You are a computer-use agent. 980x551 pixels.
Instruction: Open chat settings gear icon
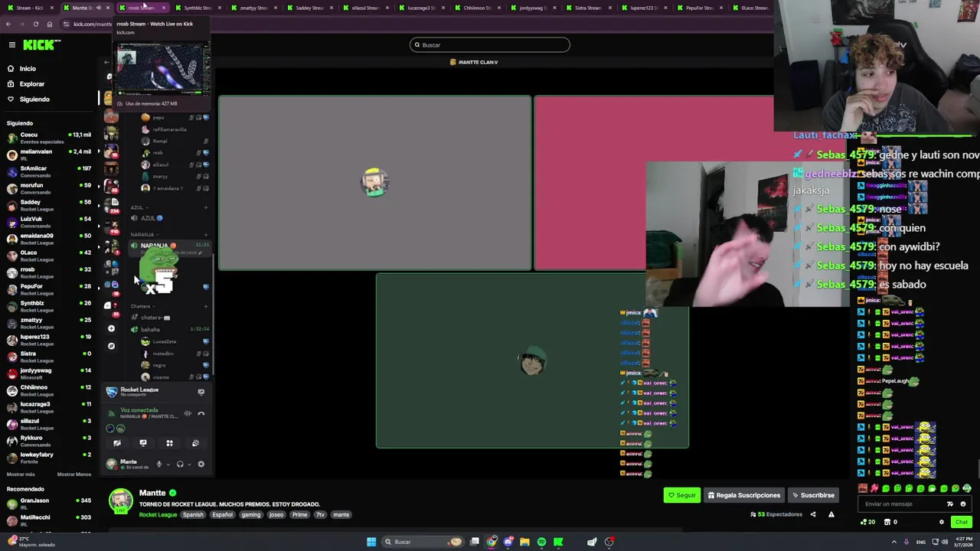click(942, 522)
